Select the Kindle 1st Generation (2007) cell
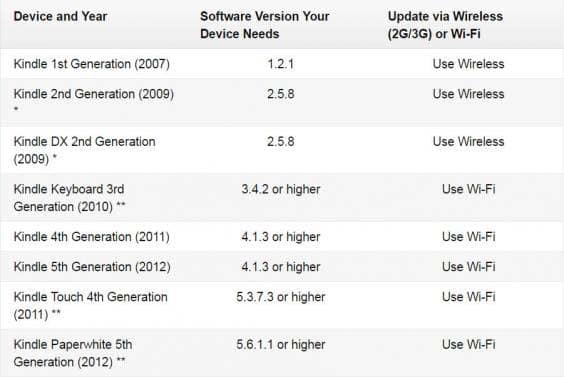564x377 pixels. pyautogui.click(x=92, y=64)
